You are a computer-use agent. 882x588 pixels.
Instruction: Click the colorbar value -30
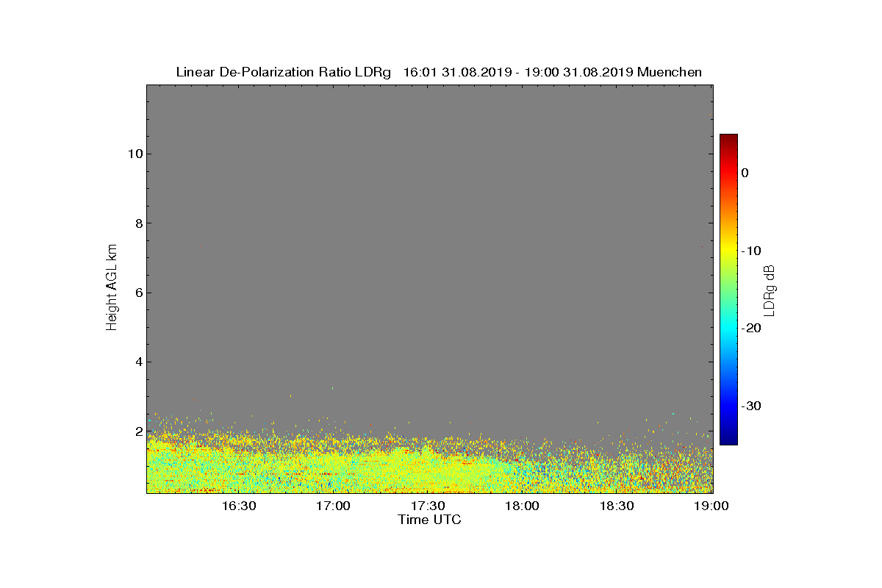coord(751,406)
